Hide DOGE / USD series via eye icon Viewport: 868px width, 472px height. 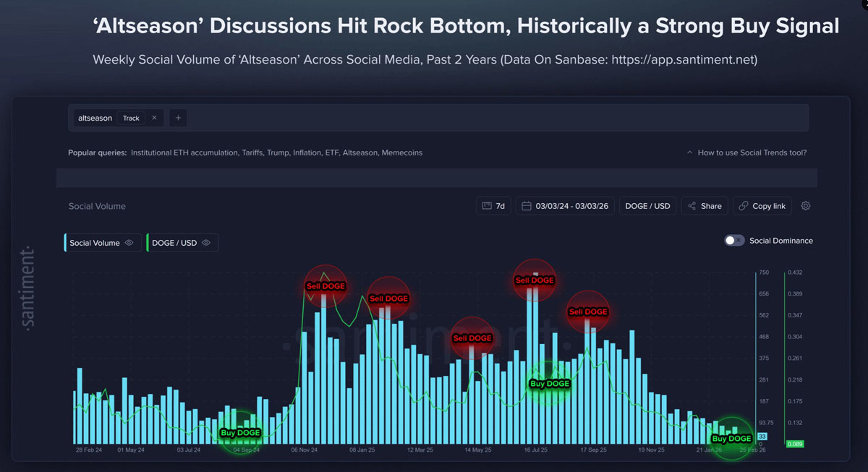(x=205, y=243)
